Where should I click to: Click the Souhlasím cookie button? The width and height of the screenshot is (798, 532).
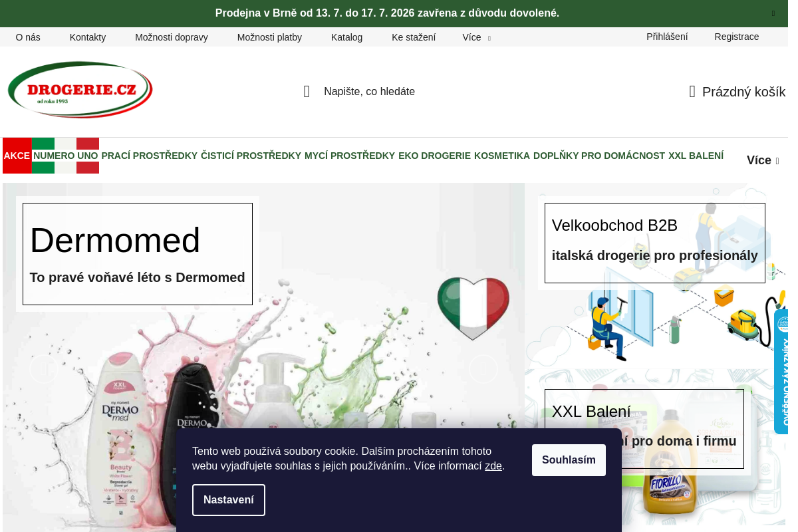point(569,460)
